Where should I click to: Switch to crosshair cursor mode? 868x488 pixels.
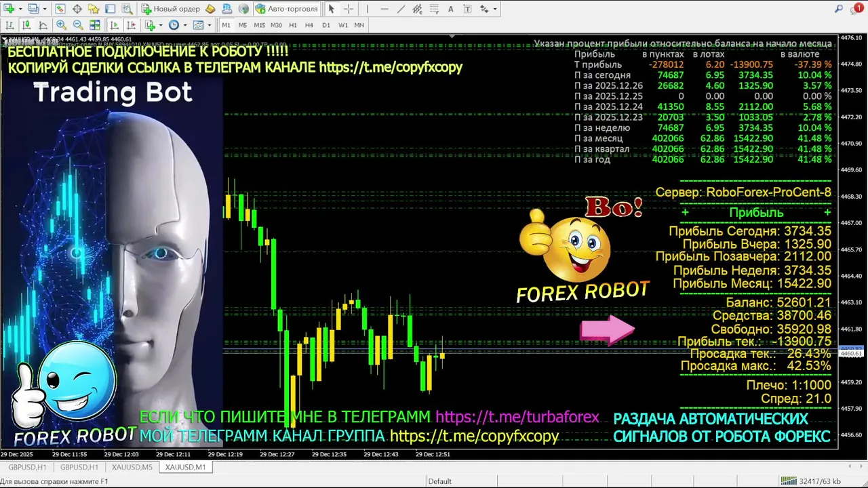pos(349,9)
